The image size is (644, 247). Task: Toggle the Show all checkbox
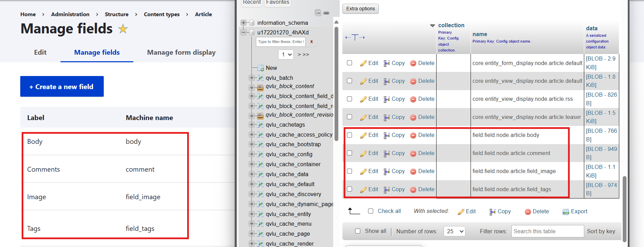pos(358,231)
